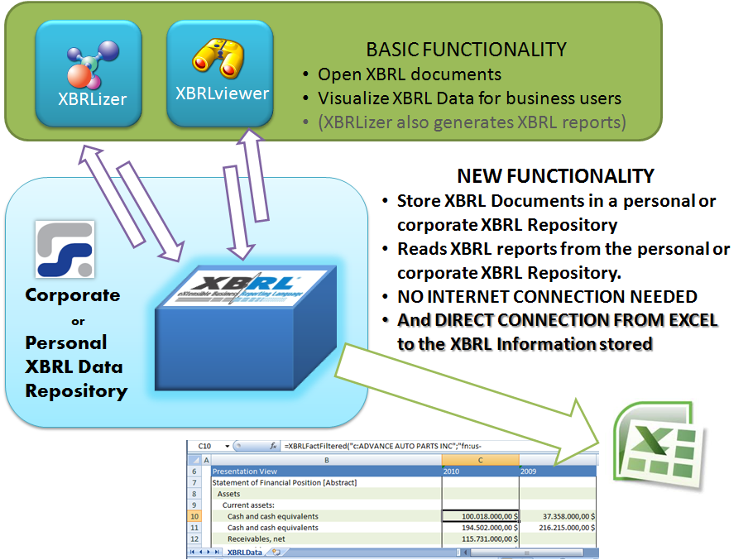Select highlighted row 10 header
Screen dimensions: 748x560
tap(194, 516)
